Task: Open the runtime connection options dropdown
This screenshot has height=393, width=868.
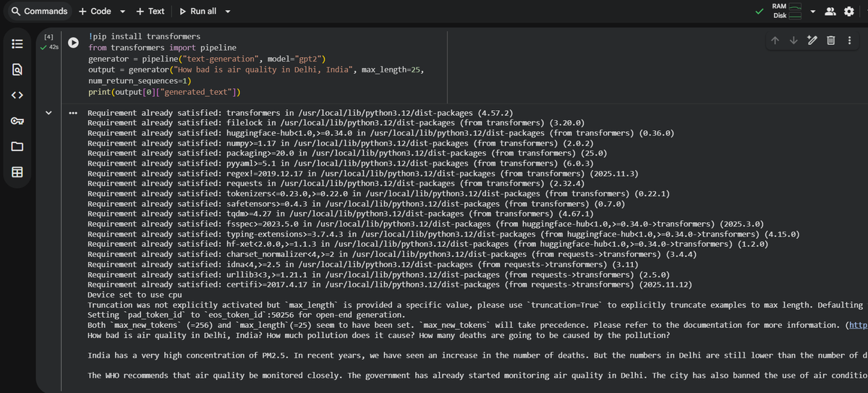Action: point(813,11)
